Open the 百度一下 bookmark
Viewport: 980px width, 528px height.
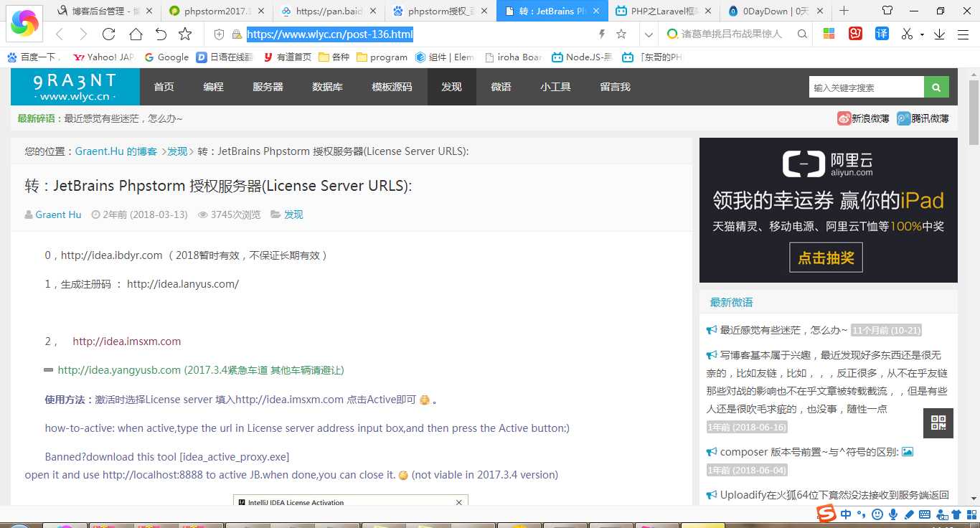point(34,57)
